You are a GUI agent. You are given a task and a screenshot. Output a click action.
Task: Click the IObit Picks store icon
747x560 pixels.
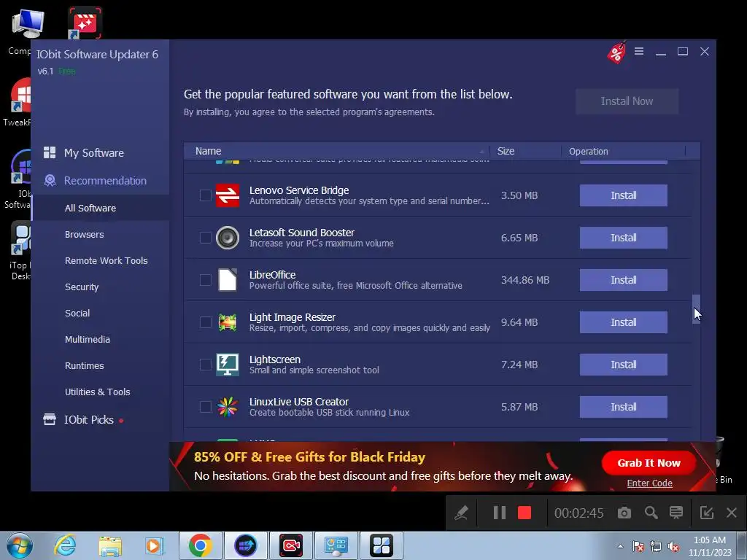tap(50, 419)
